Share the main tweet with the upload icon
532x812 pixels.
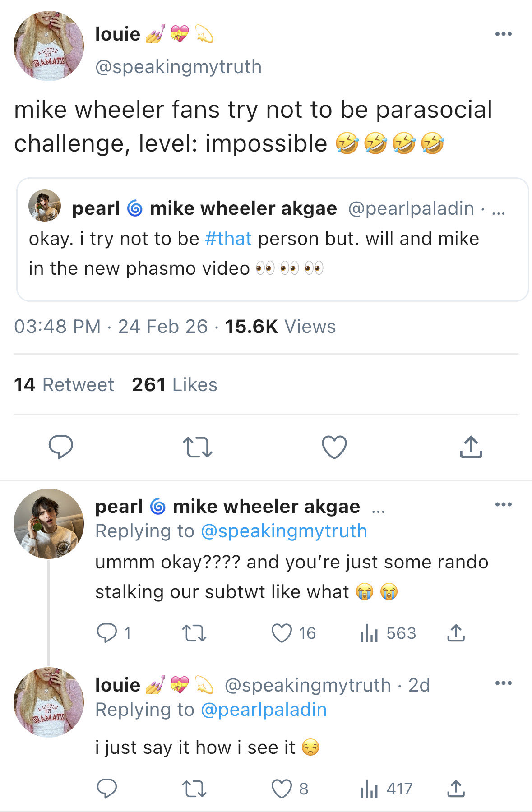pos(471,447)
